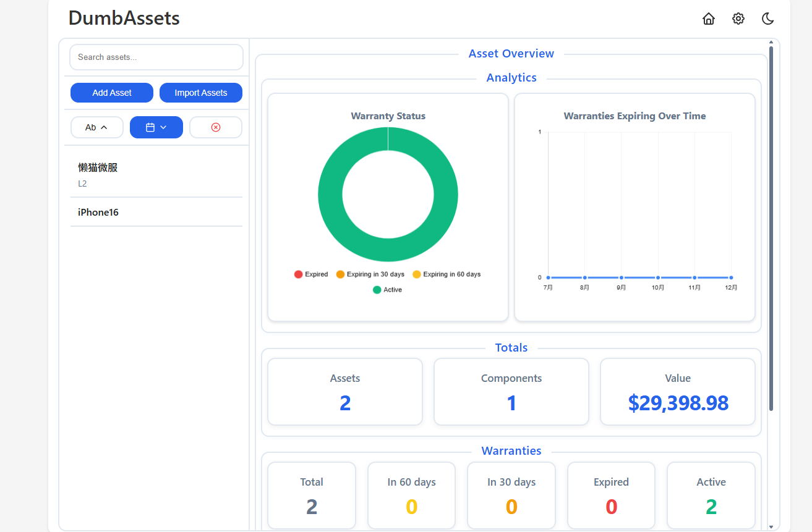
Task: Toggle dark mode with moon icon
Action: point(768,19)
